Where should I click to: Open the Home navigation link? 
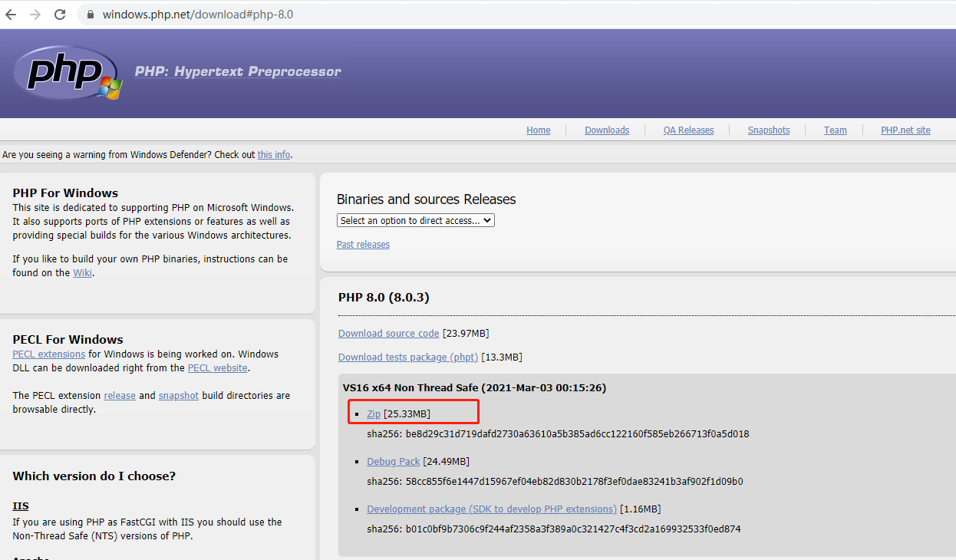click(x=539, y=130)
